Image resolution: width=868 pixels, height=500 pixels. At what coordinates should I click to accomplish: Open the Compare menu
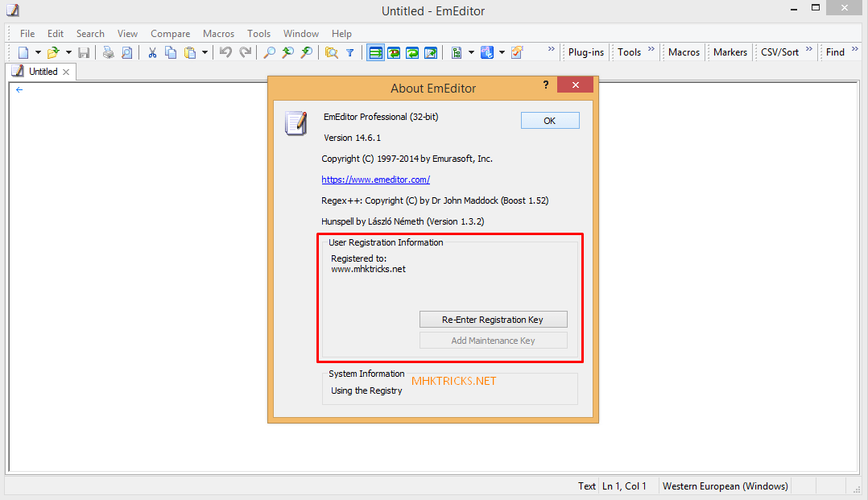coord(171,34)
